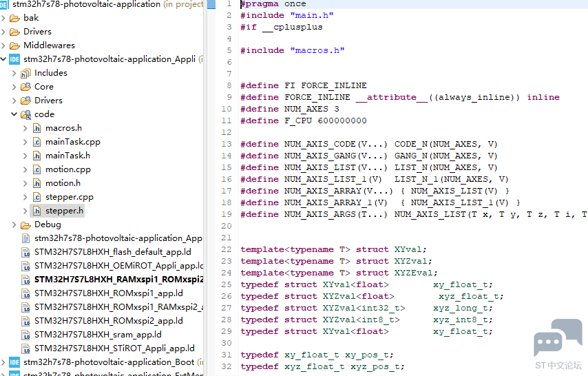
Task: Click the FORCE_INLINE attribute define
Action: 400,98
